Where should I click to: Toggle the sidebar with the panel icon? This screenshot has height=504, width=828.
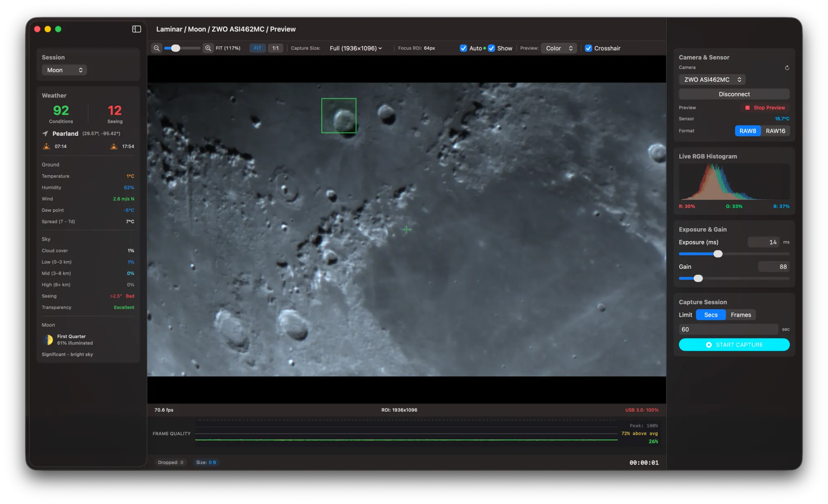point(135,29)
